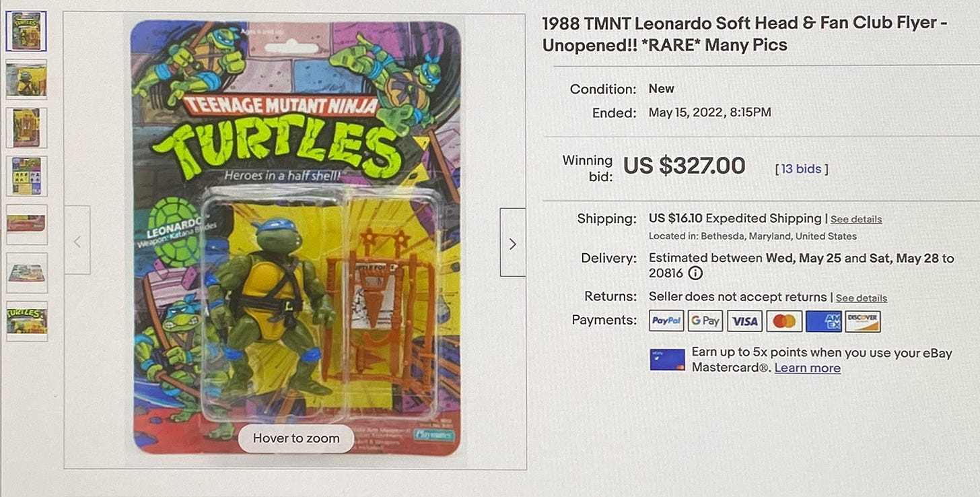The image size is (980, 497).
Task: Click the Mastercard logo icon
Action: tap(784, 321)
